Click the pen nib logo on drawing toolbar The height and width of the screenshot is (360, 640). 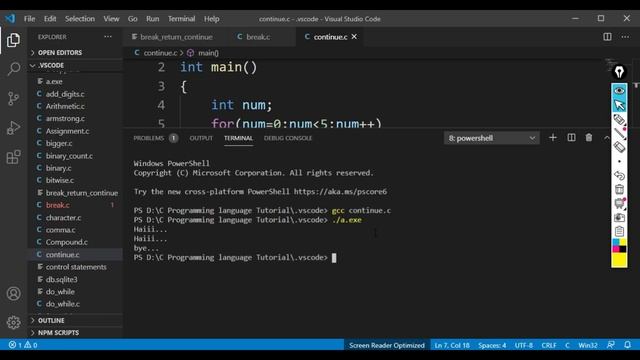click(x=619, y=72)
